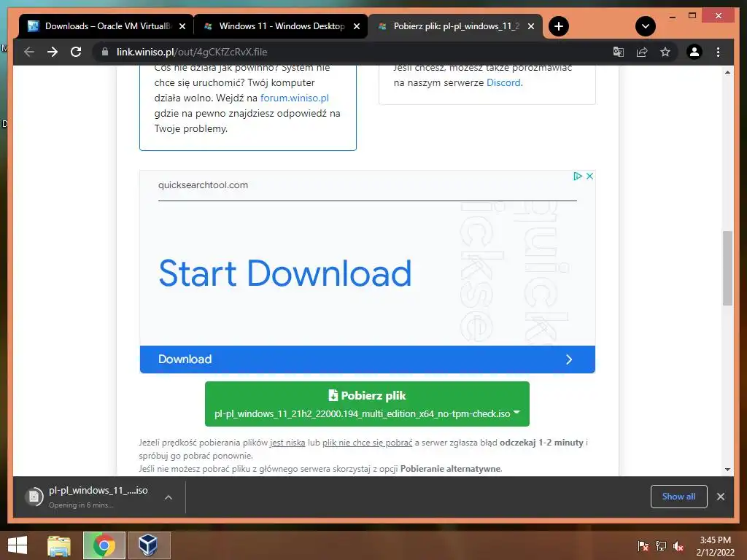Expand the download item options chevron
The height and width of the screenshot is (560, 747).
click(x=169, y=497)
